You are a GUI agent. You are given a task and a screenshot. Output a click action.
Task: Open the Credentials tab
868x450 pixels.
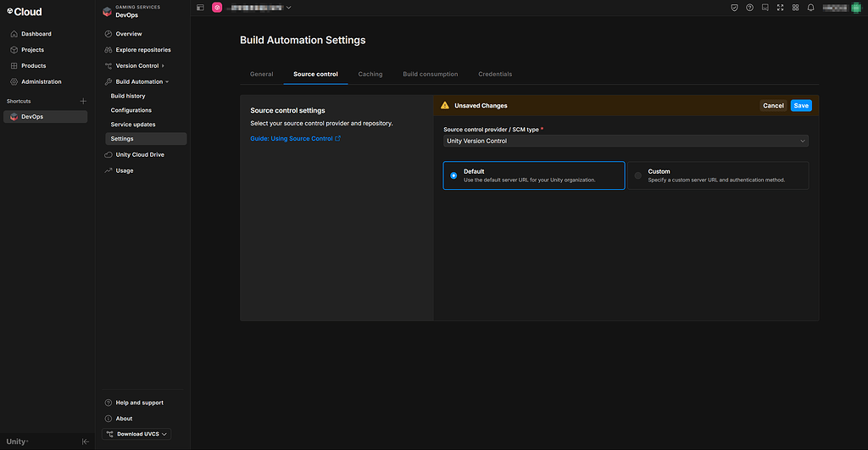pyautogui.click(x=495, y=75)
